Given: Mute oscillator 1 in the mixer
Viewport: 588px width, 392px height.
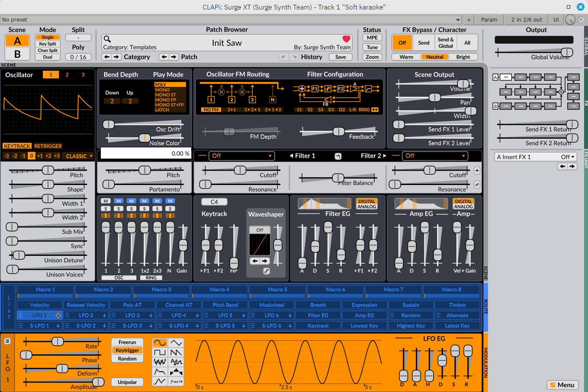Looking at the screenshot, I should (x=106, y=201).
